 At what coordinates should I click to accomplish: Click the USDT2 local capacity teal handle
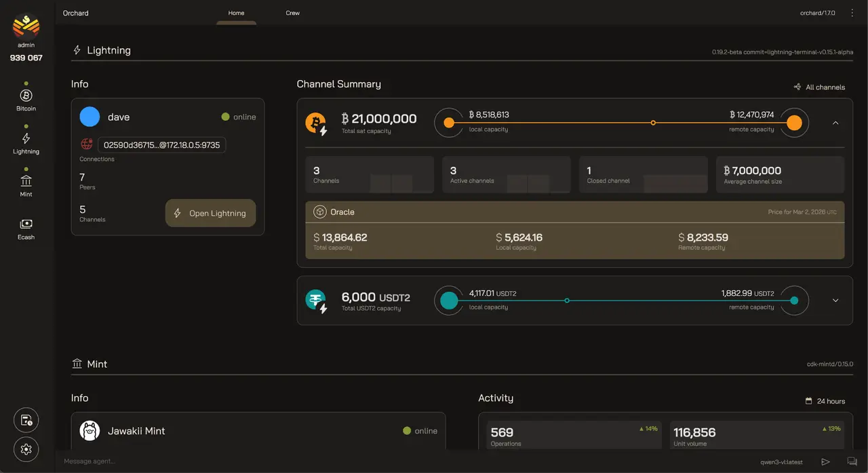tap(449, 301)
